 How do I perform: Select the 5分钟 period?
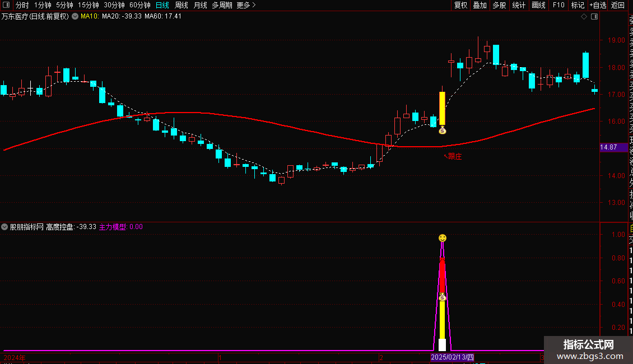point(64,5)
